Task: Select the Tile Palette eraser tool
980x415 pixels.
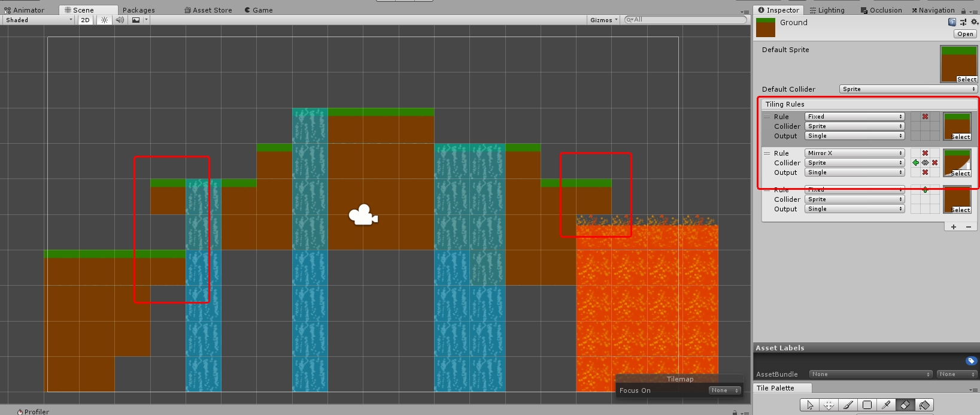Action: coord(905,405)
